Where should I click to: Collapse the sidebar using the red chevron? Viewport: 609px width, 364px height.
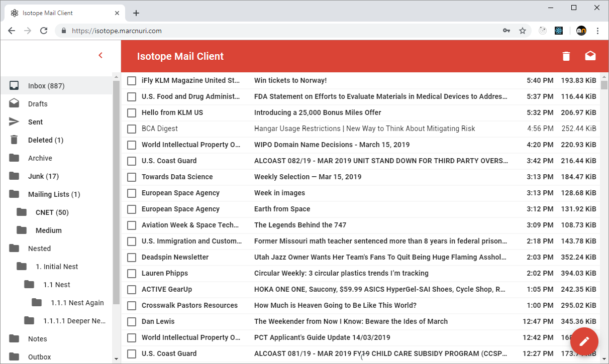click(100, 55)
